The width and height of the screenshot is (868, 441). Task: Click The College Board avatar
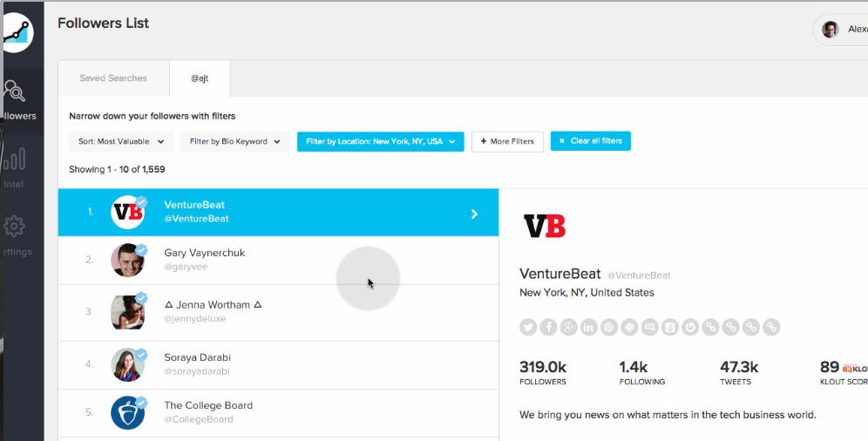coord(127,412)
